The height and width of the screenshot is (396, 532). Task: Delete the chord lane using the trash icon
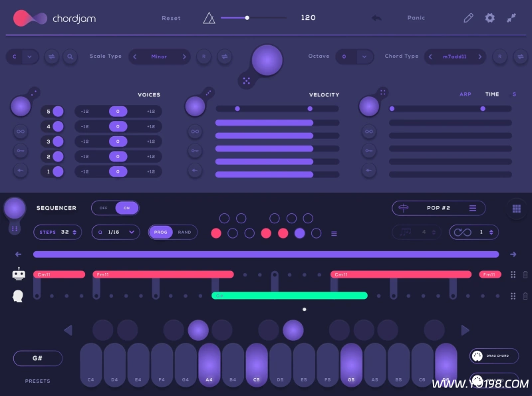click(x=525, y=274)
